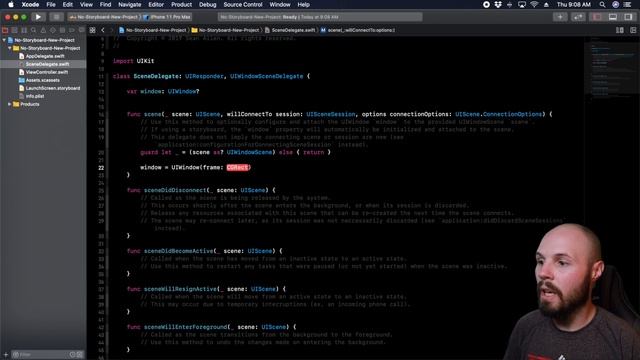Click the Library plus button

[560, 17]
